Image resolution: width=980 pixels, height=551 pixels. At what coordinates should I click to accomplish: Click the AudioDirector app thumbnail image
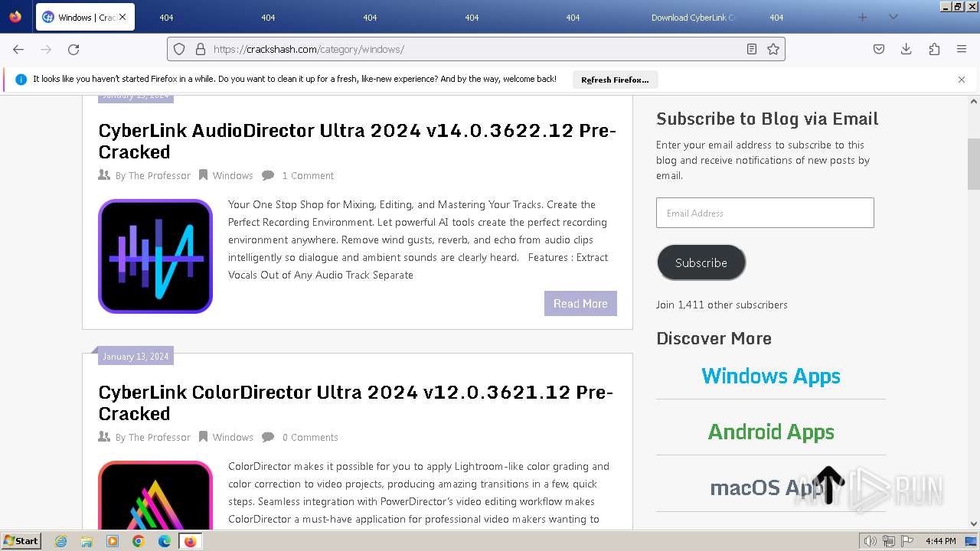point(155,256)
